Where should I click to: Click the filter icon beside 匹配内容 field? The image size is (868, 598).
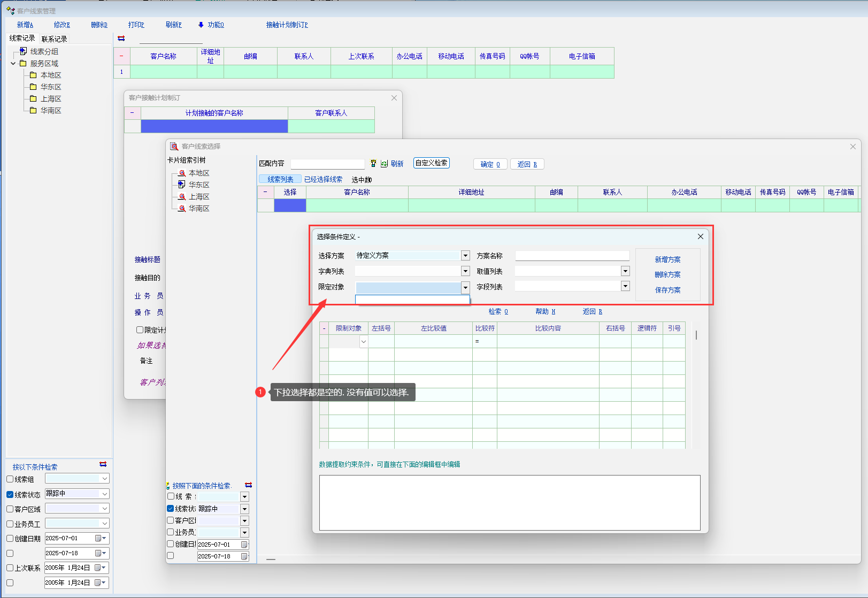[x=373, y=164]
